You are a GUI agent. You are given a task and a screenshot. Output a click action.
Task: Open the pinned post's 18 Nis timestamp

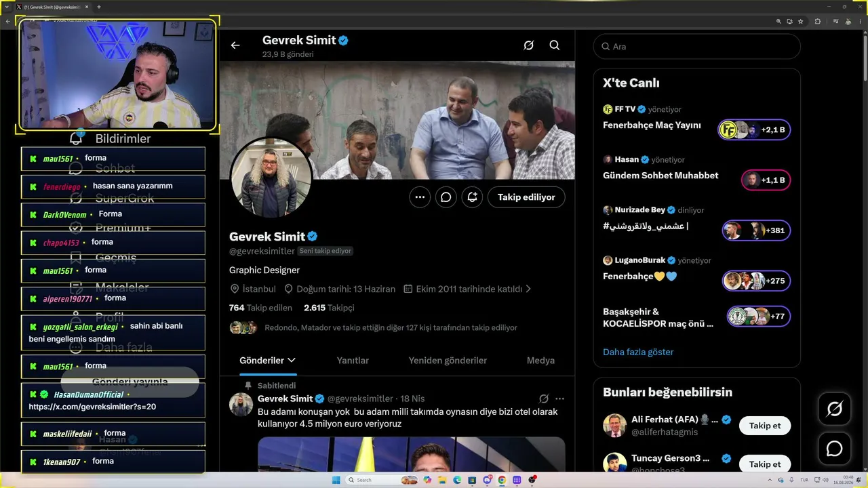[x=412, y=399]
